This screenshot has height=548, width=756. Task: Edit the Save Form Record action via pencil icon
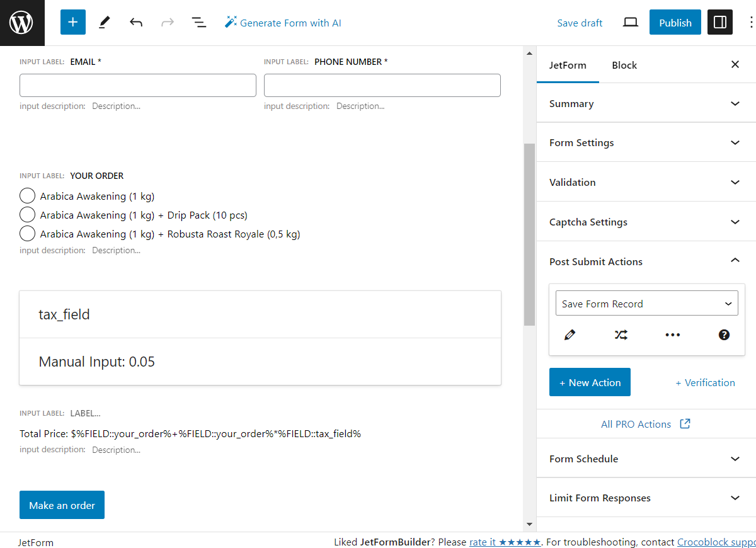570,334
